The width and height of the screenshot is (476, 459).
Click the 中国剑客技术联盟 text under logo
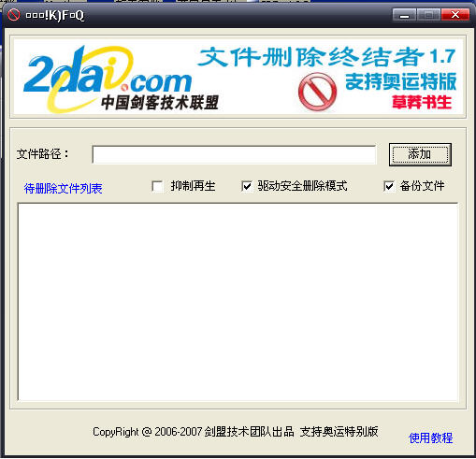(160, 103)
